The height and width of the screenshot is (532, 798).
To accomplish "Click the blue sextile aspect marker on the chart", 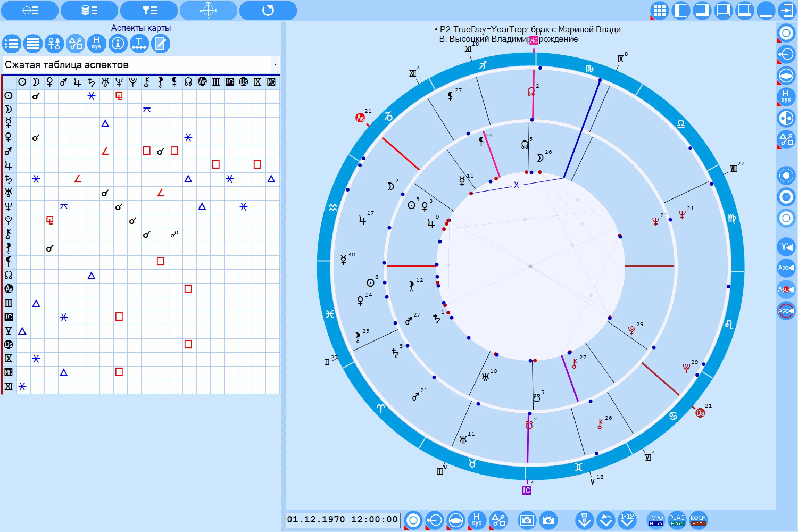I will pos(516,185).
